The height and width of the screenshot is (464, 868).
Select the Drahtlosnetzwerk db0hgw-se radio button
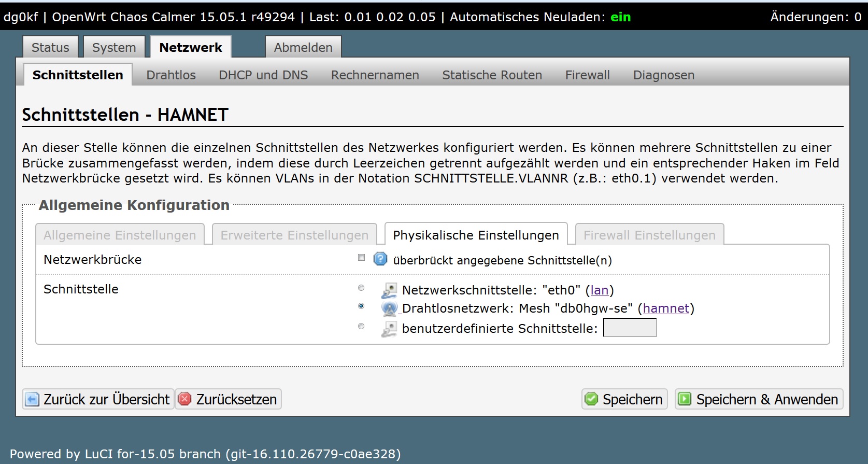tap(361, 306)
